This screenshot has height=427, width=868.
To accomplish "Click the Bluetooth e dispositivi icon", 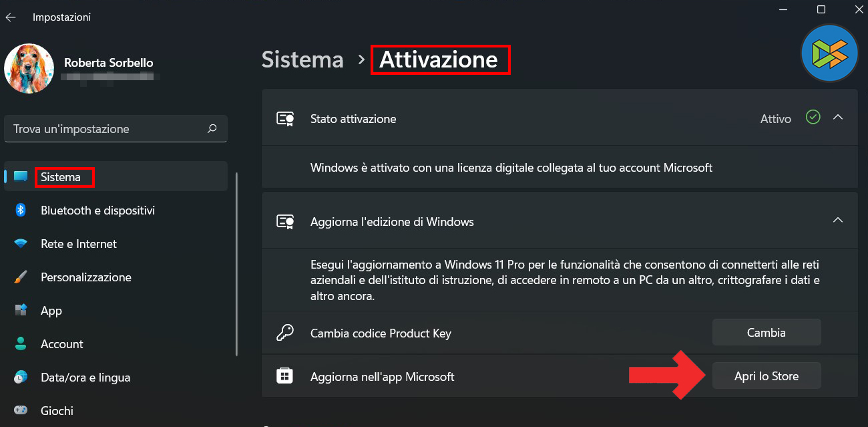I will [21, 210].
